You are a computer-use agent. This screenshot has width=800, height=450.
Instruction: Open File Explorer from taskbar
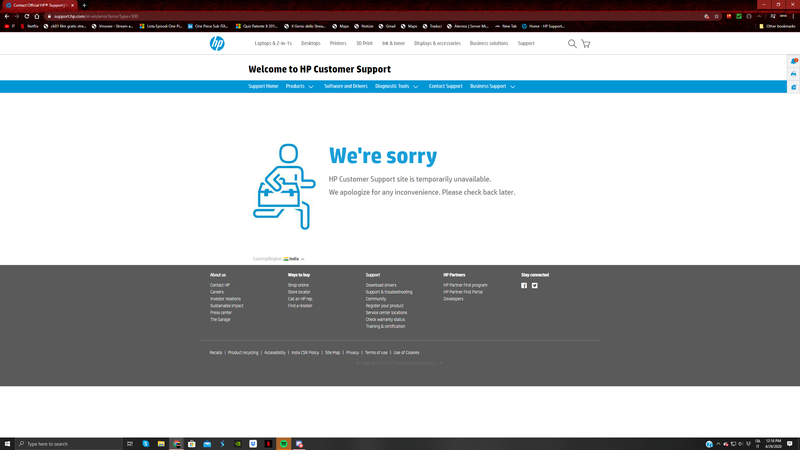(161, 444)
